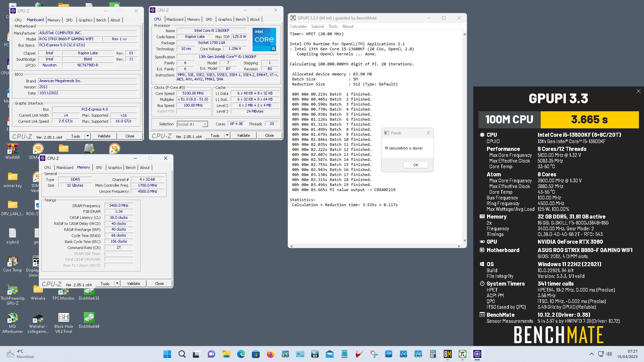Switch to SPD tab in Memory CPU-Z window
This screenshot has width=644, height=362.
99,168
